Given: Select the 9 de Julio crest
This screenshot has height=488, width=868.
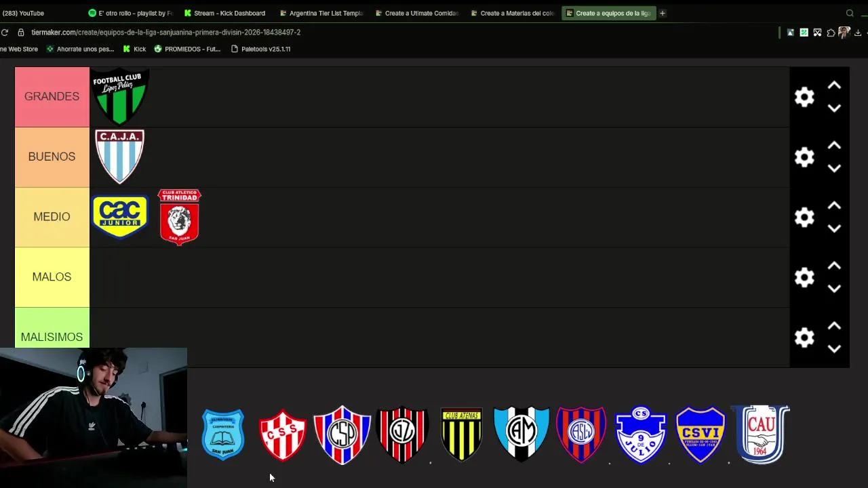Looking at the screenshot, I should [x=641, y=434].
